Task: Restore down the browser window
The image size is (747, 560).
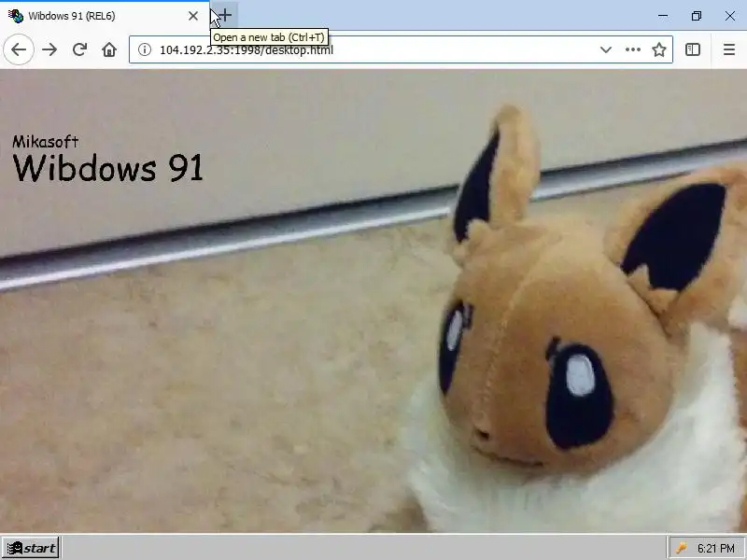Action: (x=696, y=16)
